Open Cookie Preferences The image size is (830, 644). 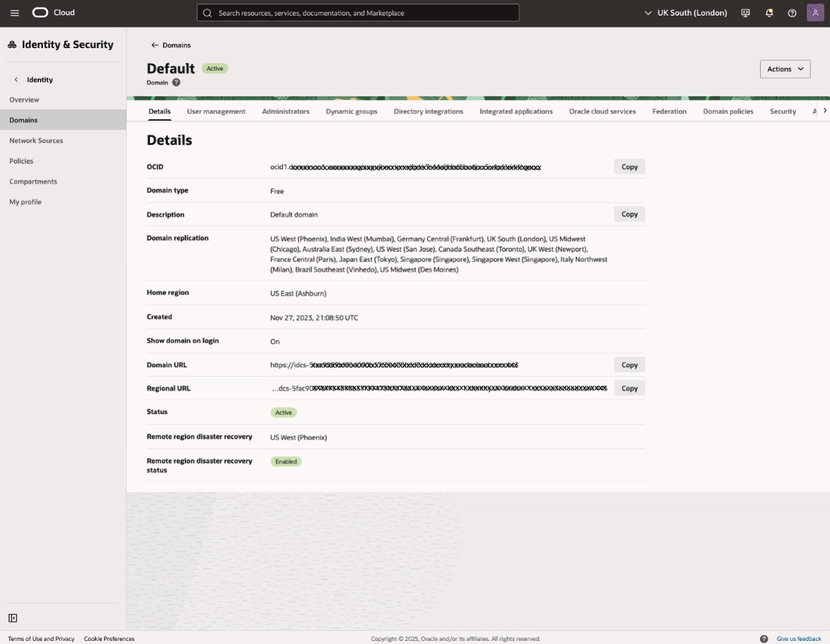pos(109,638)
